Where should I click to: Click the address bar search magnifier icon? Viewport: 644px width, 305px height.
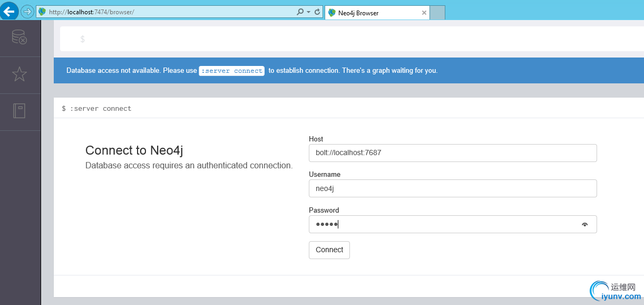pyautogui.click(x=300, y=12)
